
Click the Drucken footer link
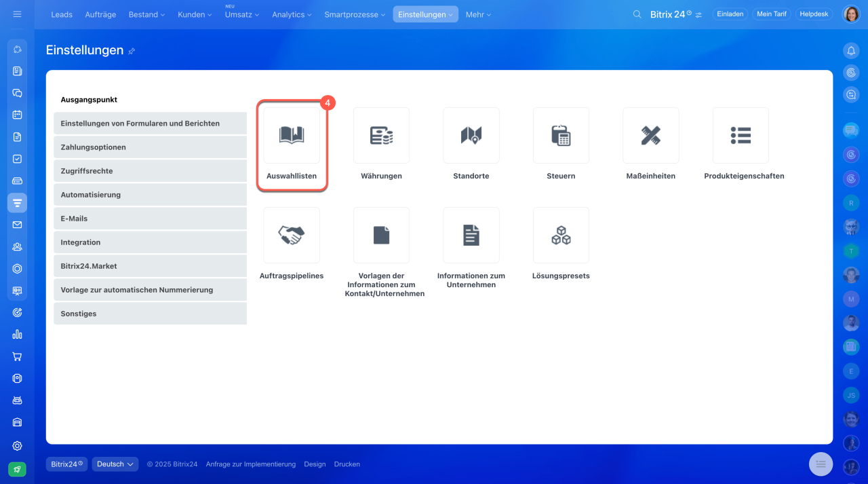347,464
